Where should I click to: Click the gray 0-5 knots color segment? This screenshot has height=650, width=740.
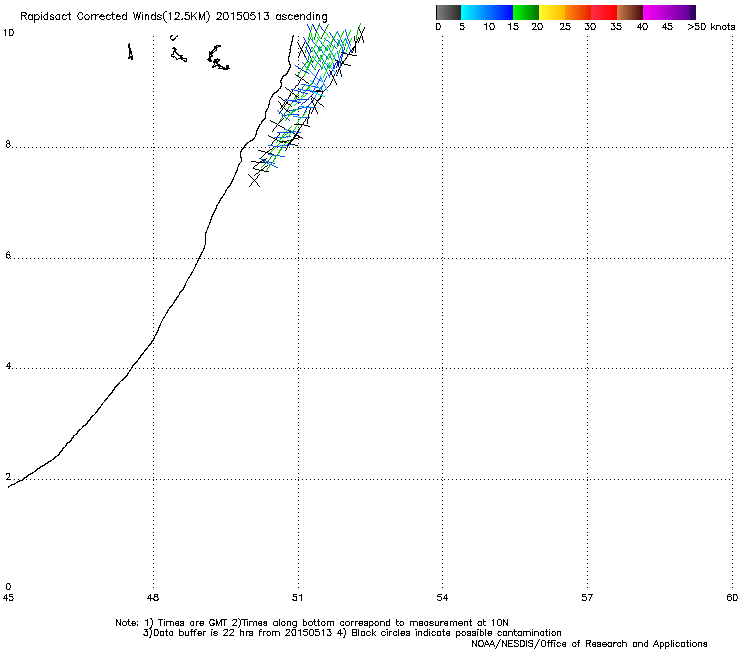[x=448, y=12]
